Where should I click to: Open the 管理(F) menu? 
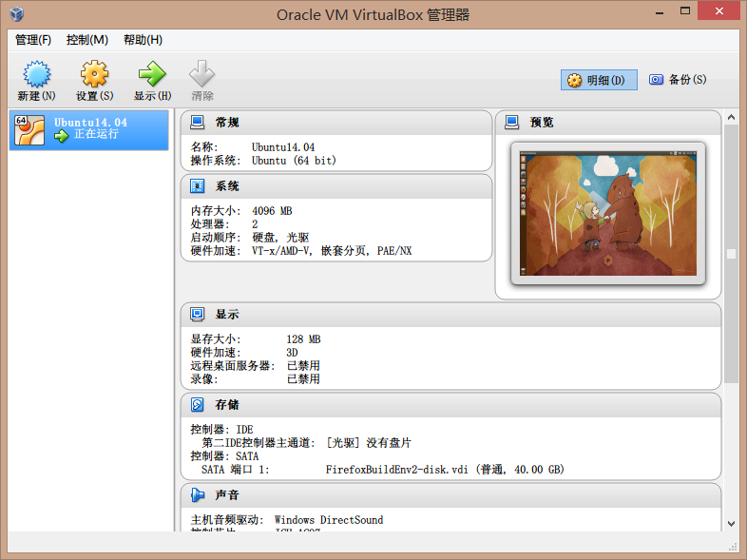(33, 40)
